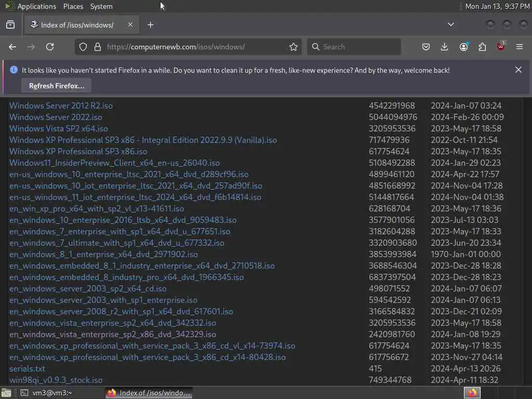The image size is (532, 399).
Task: Download en_windows_server_2003_sp2_x64_cd.iso
Action: [88, 289]
